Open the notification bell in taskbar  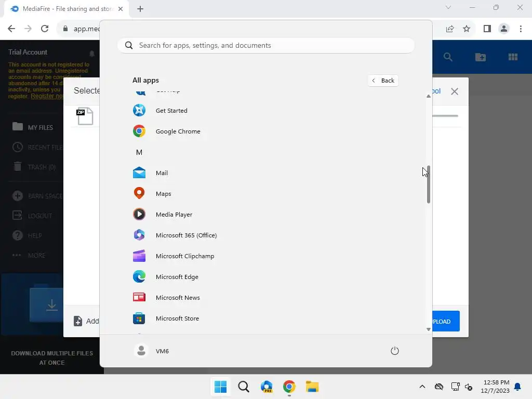point(518,387)
